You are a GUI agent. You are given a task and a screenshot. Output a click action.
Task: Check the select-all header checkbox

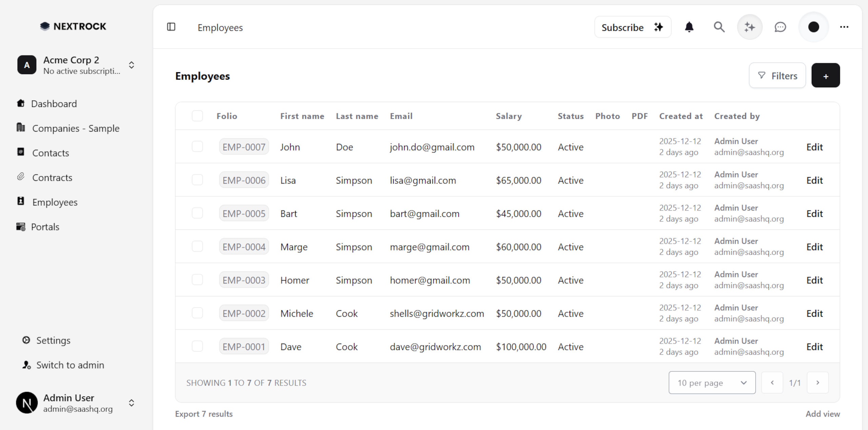[197, 116]
